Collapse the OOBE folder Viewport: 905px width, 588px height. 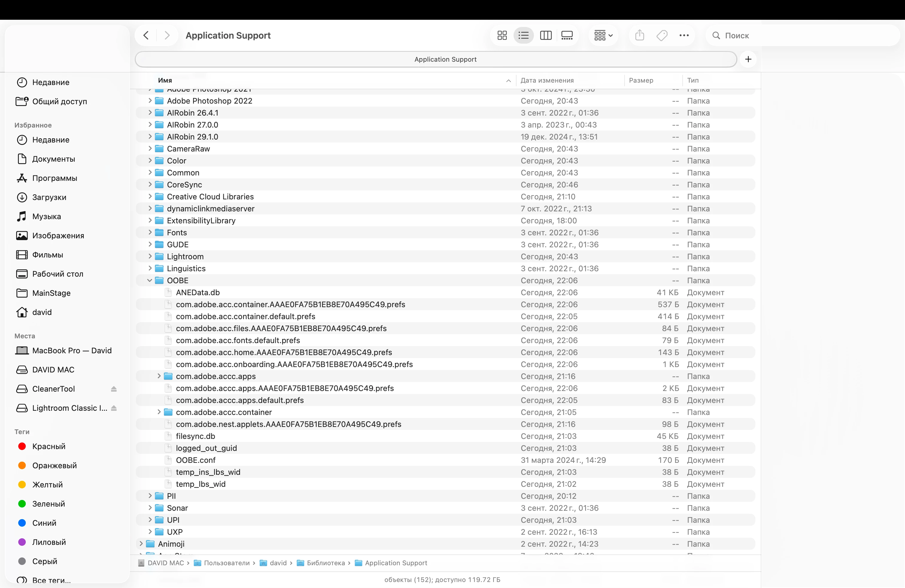pyautogui.click(x=150, y=280)
